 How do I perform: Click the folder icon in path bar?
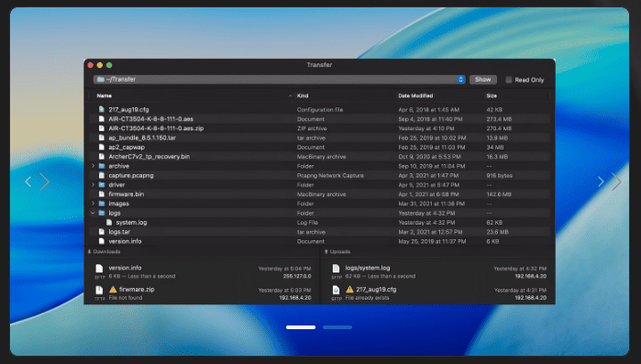pyautogui.click(x=100, y=79)
